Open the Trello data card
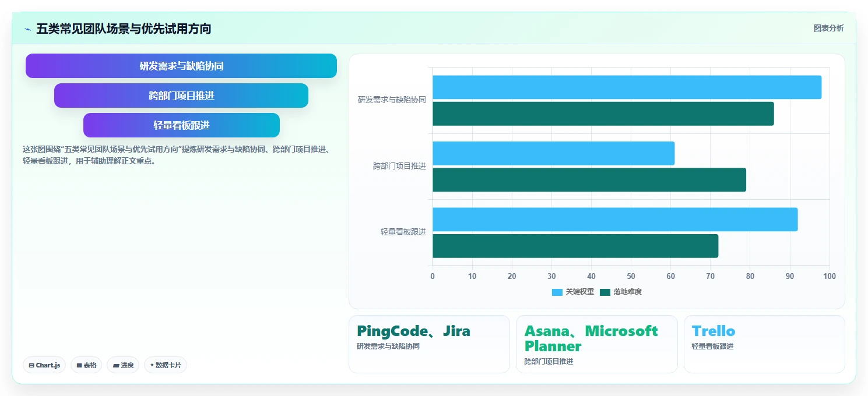 764,344
